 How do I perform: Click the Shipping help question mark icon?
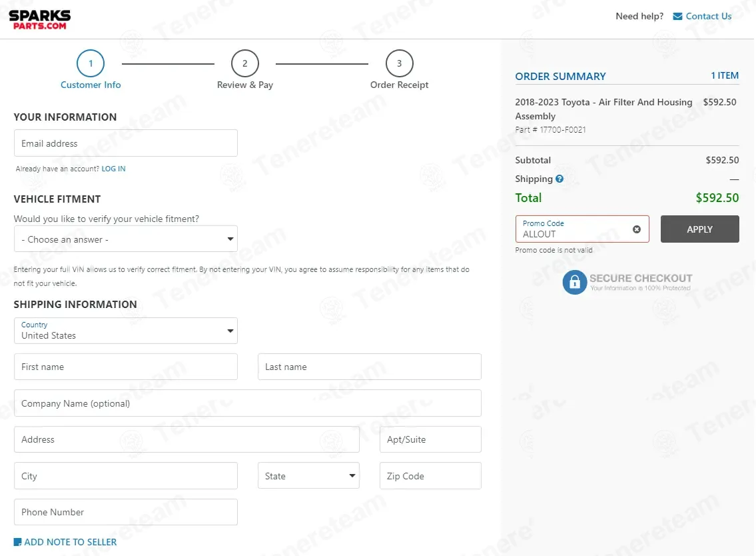coord(560,179)
